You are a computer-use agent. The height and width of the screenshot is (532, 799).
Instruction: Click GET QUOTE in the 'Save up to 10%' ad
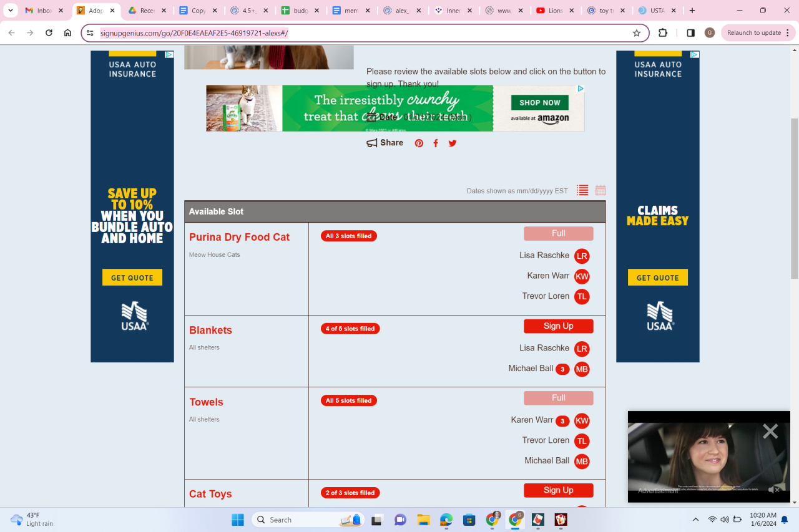pyautogui.click(x=132, y=278)
